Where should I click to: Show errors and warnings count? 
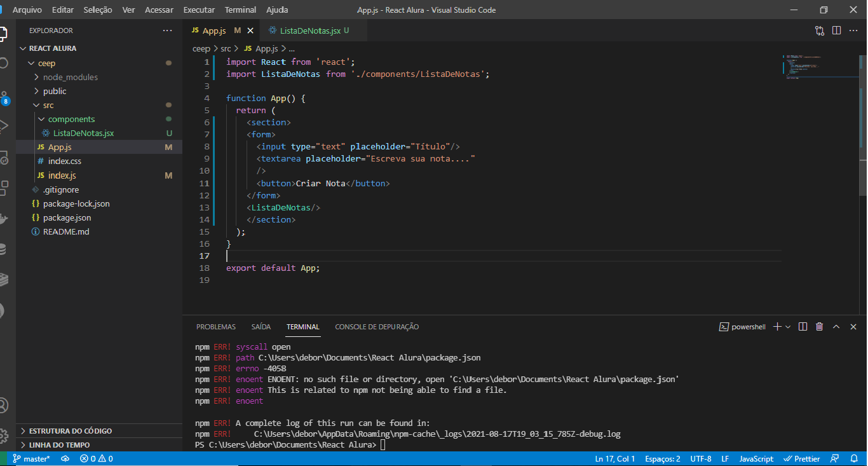(97, 459)
